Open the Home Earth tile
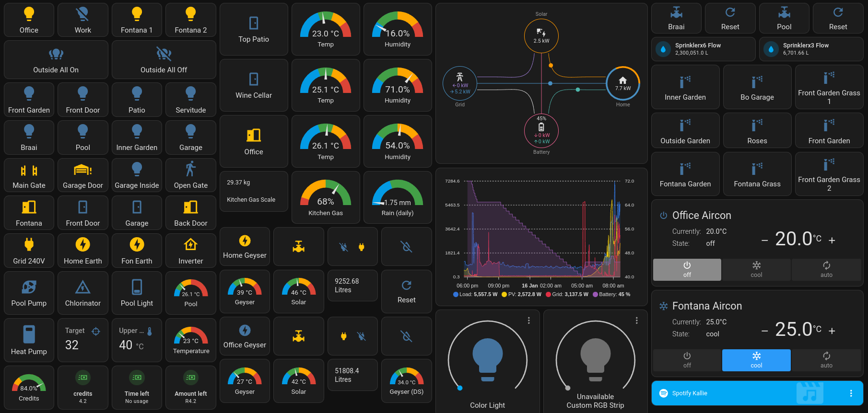This screenshot has height=413, width=868. [x=82, y=251]
